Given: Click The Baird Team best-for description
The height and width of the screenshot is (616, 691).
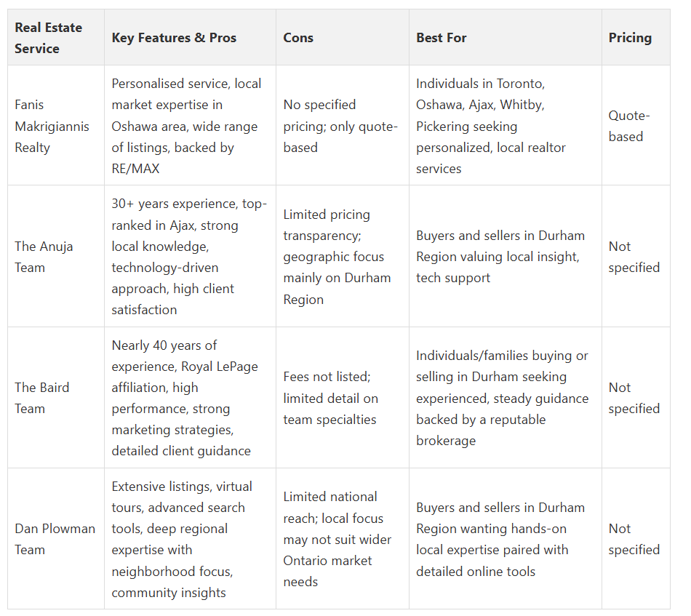Looking at the screenshot, I should [502, 398].
